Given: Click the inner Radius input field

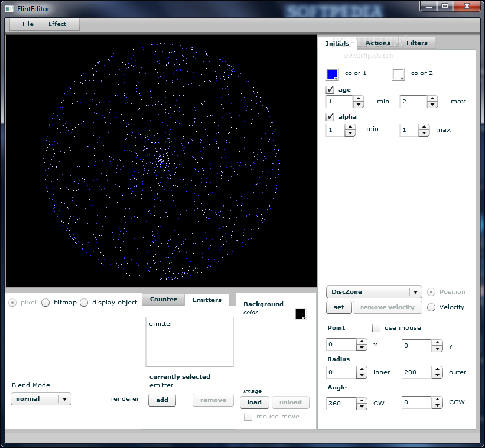Looking at the screenshot, I should (341, 372).
